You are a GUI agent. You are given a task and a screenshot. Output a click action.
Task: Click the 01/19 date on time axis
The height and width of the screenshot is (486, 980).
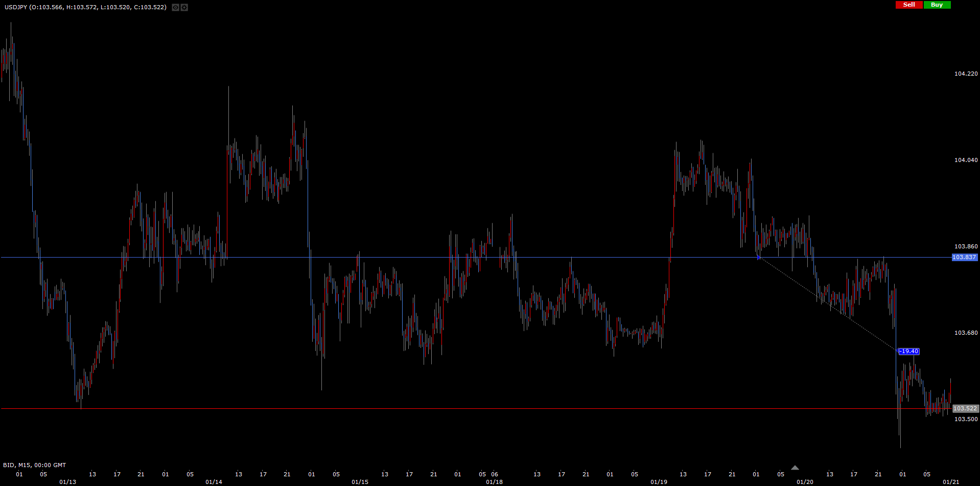[659, 482]
